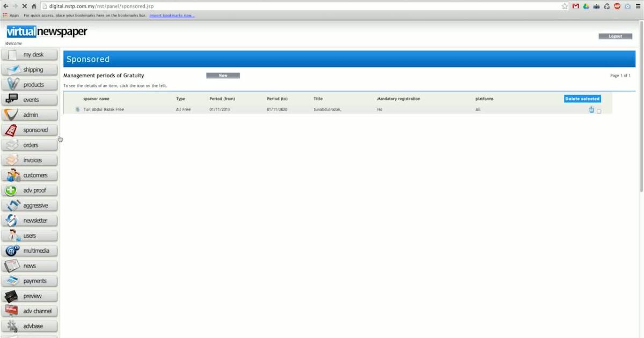
Task: Click the page vertical scrollbar
Action: 641,107
